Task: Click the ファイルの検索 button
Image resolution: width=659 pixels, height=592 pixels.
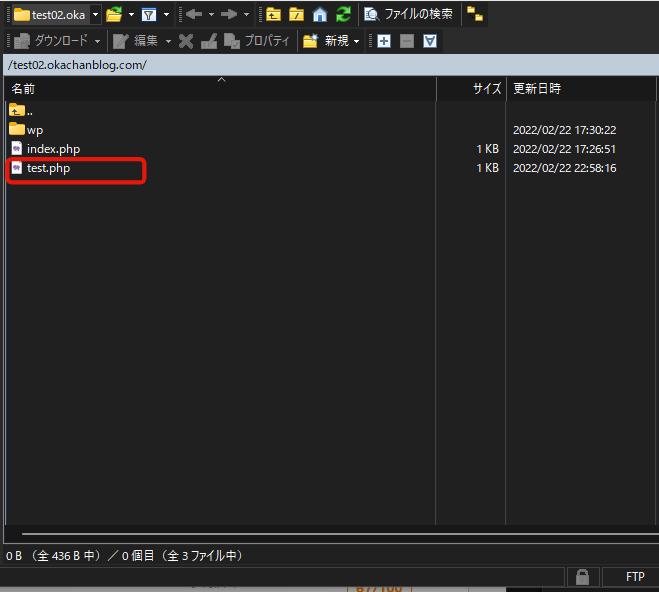Action: pyautogui.click(x=408, y=14)
